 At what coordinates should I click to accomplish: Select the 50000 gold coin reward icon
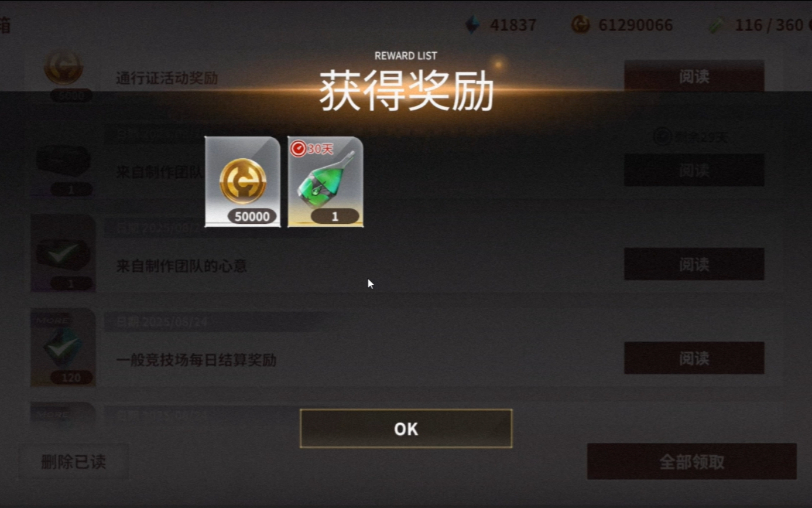coord(242,182)
